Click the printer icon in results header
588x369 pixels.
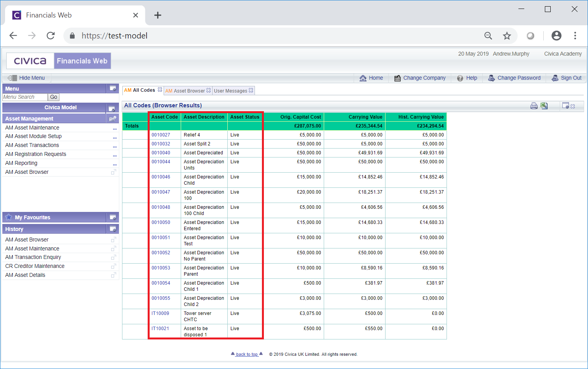pyautogui.click(x=534, y=106)
